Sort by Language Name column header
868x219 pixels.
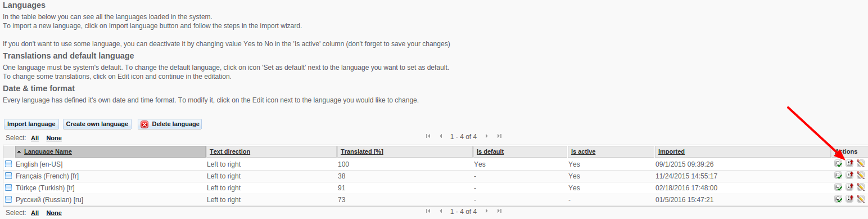click(x=48, y=151)
